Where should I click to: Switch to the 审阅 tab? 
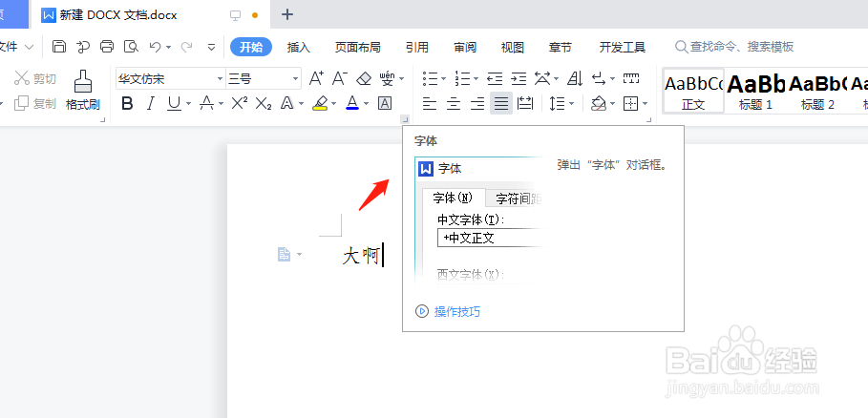tap(465, 47)
